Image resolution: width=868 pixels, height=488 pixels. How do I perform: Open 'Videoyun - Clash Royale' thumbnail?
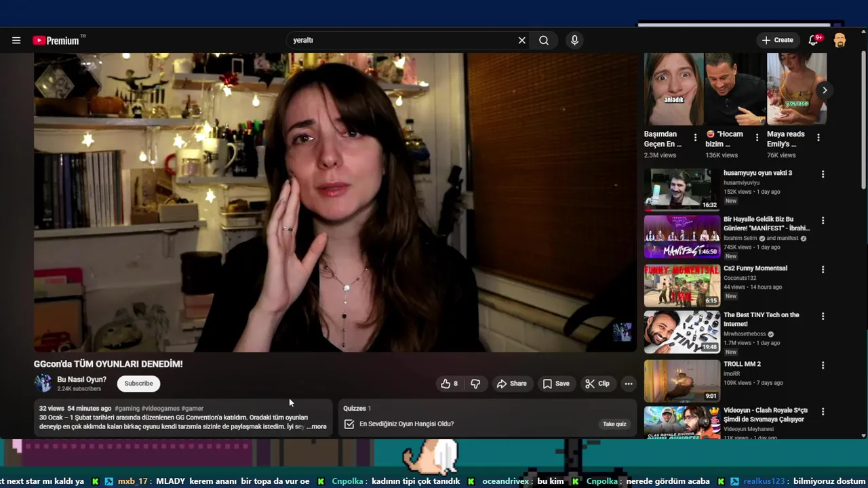point(682,423)
